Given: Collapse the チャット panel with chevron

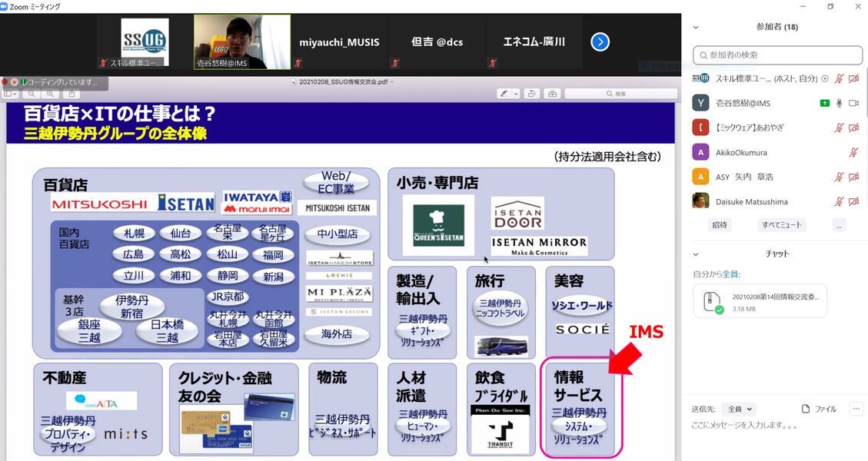Looking at the screenshot, I should (x=696, y=254).
